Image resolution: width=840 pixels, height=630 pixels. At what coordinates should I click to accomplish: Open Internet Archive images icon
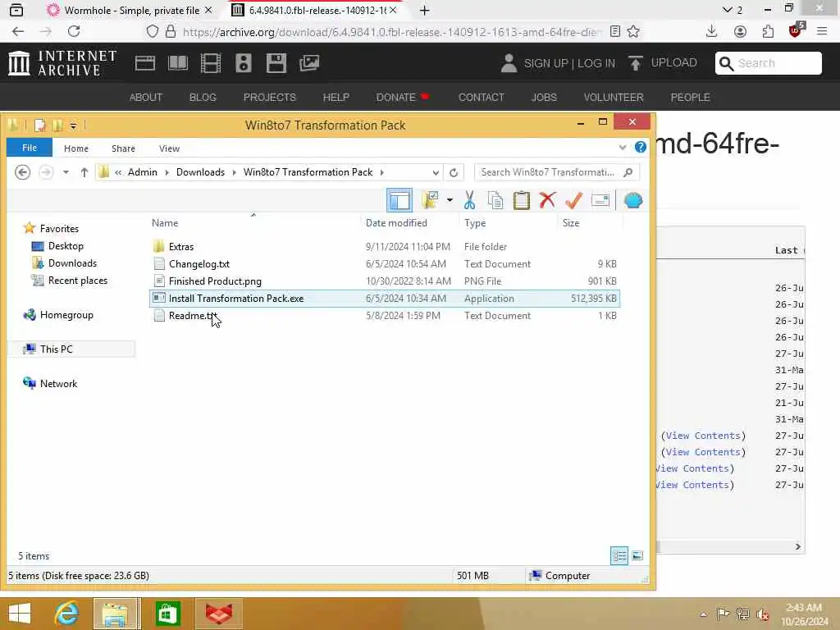pyautogui.click(x=309, y=63)
